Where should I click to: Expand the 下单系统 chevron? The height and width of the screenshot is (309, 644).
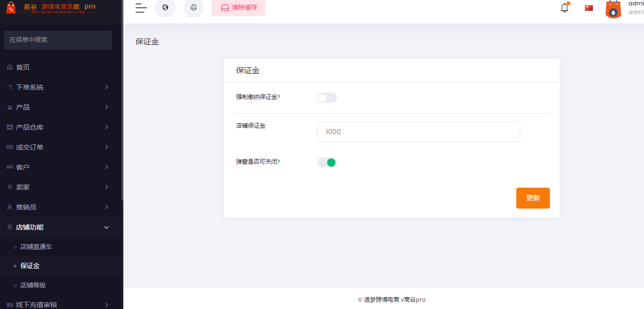pyautogui.click(x=107, y=87)
